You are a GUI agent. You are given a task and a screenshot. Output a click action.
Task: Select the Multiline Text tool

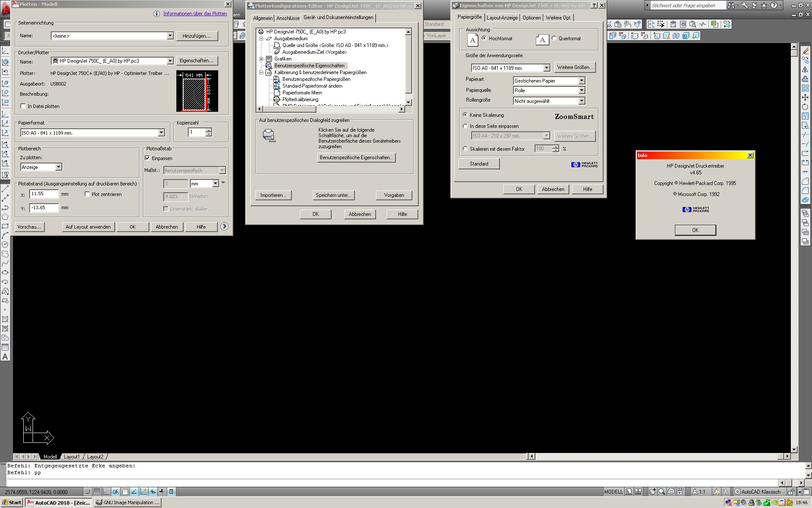5,356
